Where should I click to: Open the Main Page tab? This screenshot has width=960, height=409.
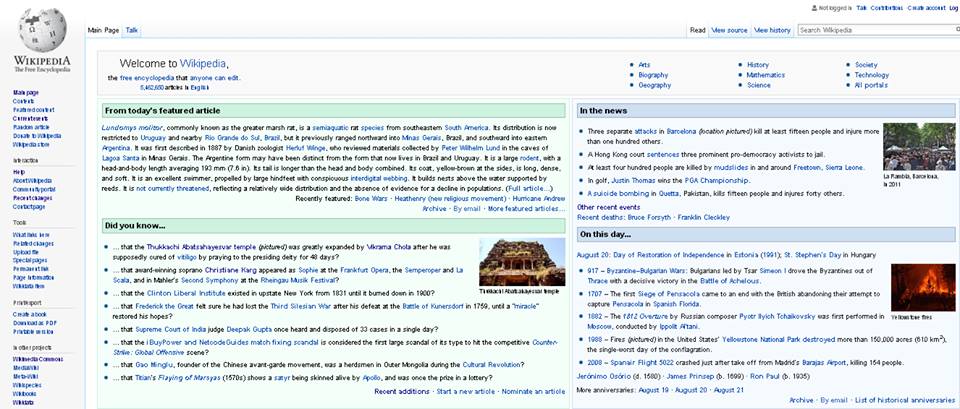pyautogui.click(x=103, y=30)
